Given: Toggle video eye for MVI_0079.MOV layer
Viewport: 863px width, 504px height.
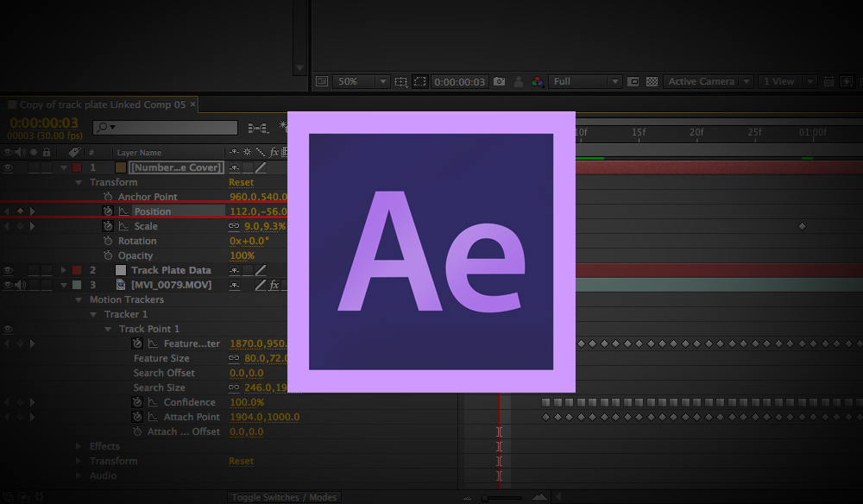Looking at the screenshot, I should (8, 285).
